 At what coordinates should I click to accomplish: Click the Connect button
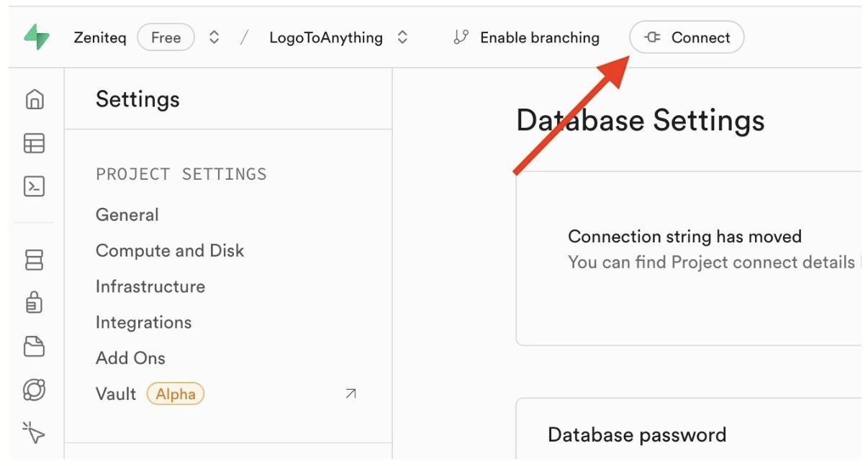pos(687,37)
